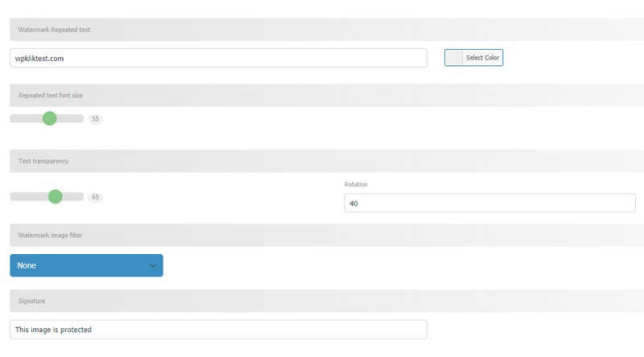
Task: Click the Watermark image filter heading
Action: [51, 235]
